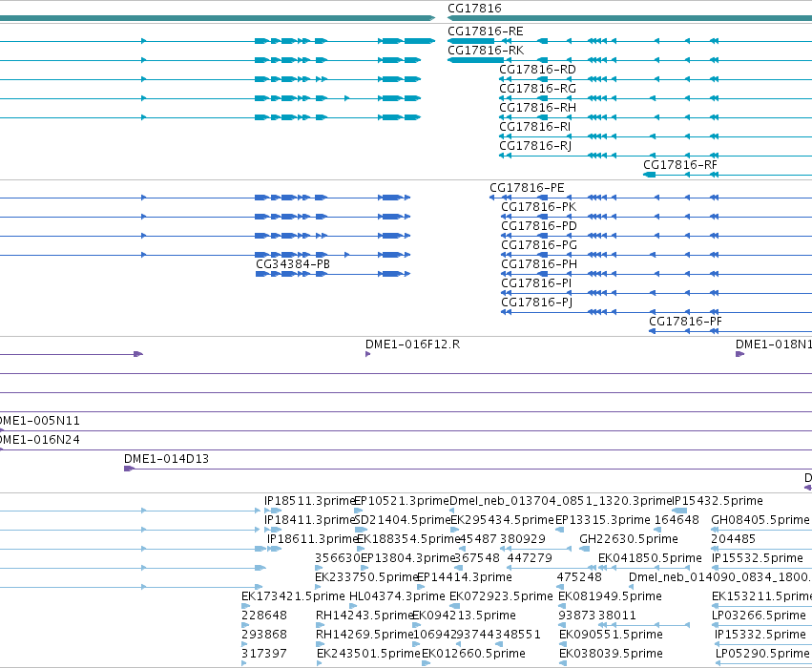Select transcript CG17816-RI
Screen dimensions: 812x668
pos(535,127)
